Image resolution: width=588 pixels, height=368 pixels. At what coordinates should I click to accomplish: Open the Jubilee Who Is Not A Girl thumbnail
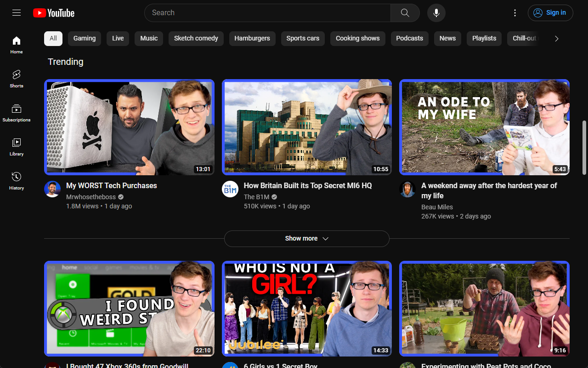(x=307, y=309)
